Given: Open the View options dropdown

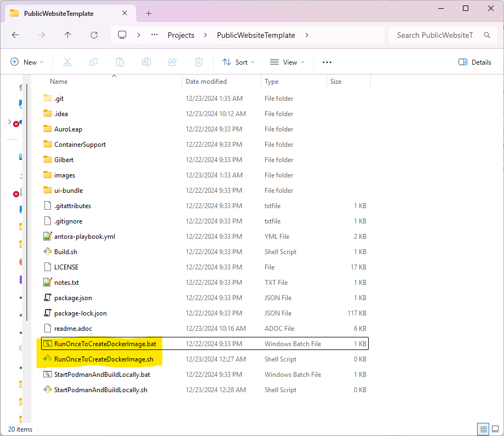Looking at the screenshot, I should 287,62.
